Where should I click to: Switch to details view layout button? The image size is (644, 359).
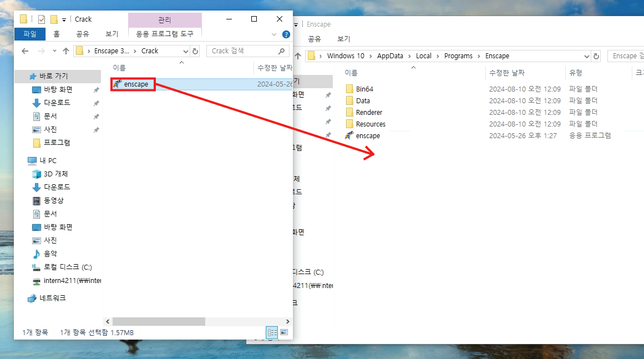click(x=272, y=332)
